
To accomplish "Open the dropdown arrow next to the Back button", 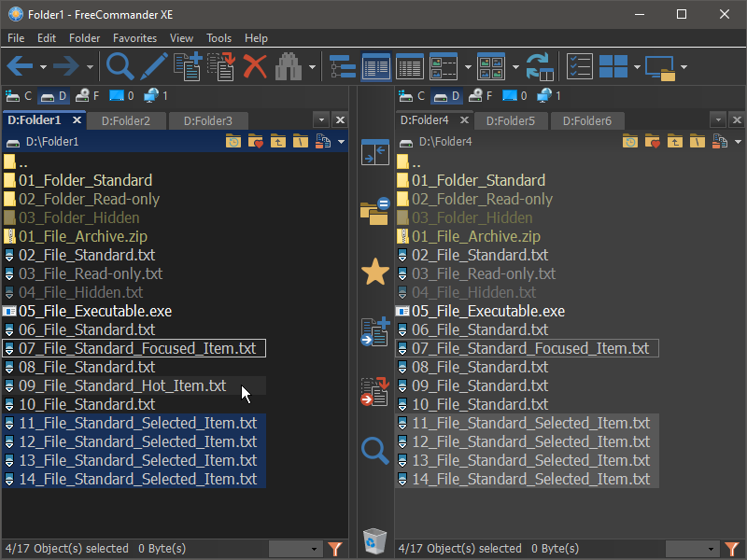I will pyautogui.click(x=43, y=67).
